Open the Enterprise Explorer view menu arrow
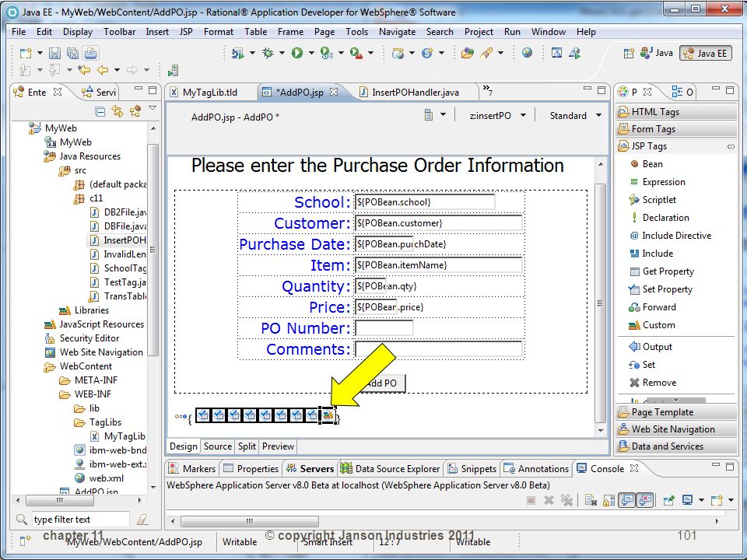 coord(153,109)
